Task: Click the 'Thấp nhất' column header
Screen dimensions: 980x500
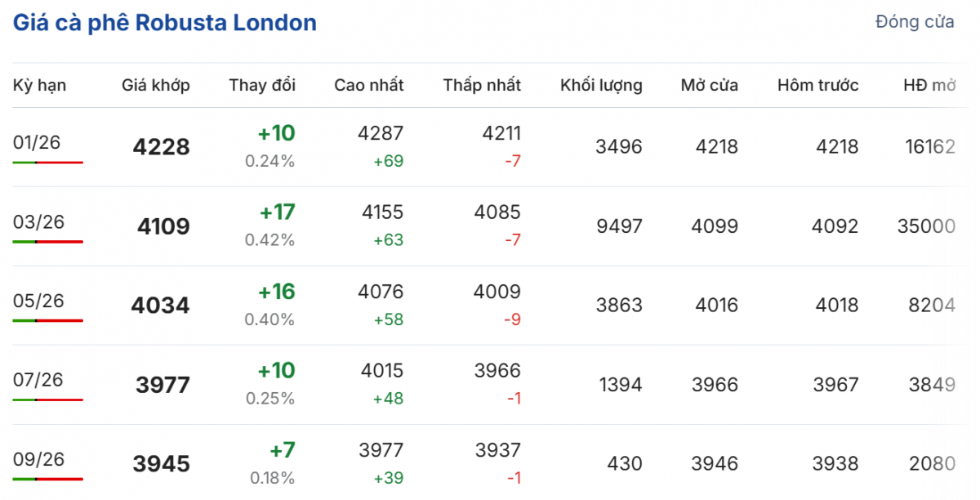Action: (x=482, y=85)
